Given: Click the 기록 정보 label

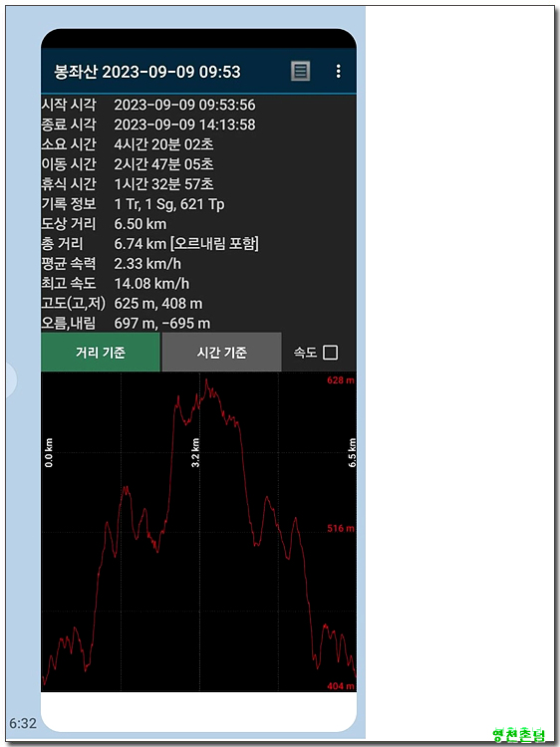Looking at the screenshot, I should [69, 204].
